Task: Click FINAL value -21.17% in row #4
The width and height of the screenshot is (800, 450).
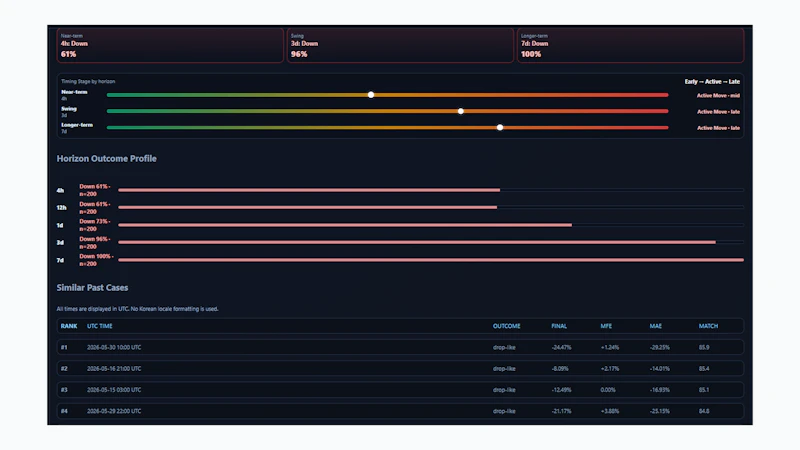Action: pos(561,411)
